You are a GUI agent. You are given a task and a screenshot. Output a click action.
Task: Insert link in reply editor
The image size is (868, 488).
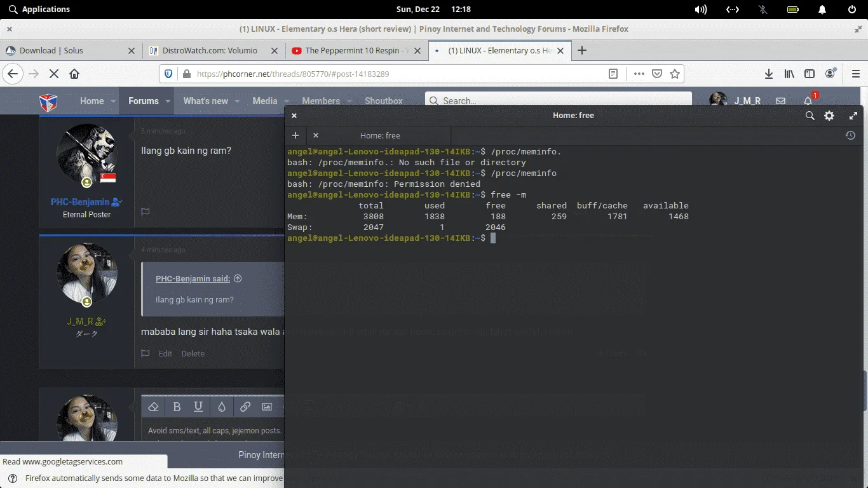click(245, 407)
